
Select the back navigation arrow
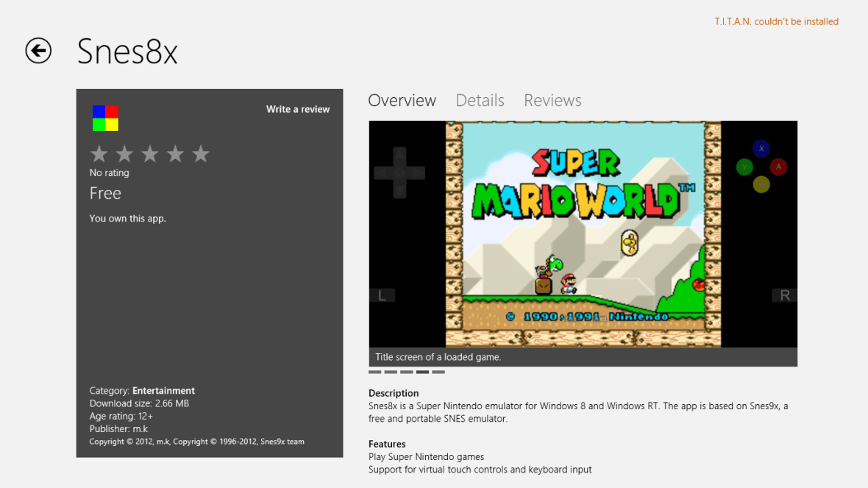coord(38,51)
